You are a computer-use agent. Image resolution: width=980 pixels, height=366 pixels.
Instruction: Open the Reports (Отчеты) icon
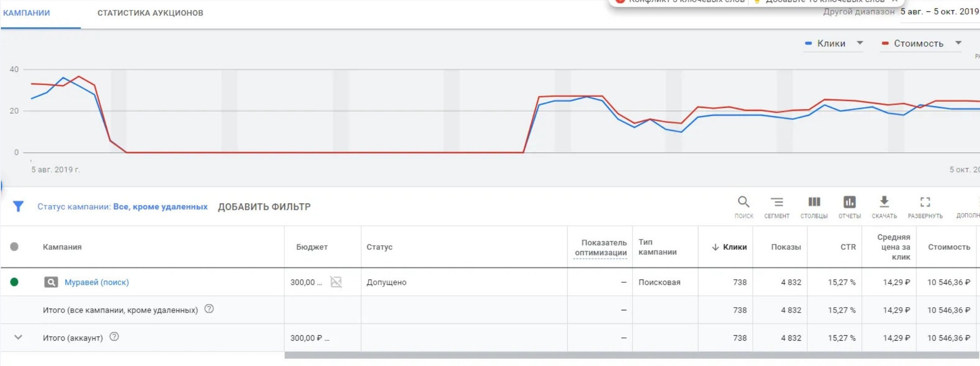pos(849,202)
